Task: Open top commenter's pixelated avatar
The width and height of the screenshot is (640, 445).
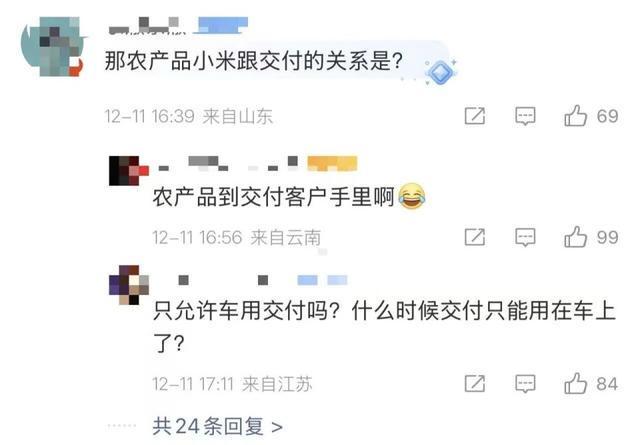Action: [x=52, y=47]
